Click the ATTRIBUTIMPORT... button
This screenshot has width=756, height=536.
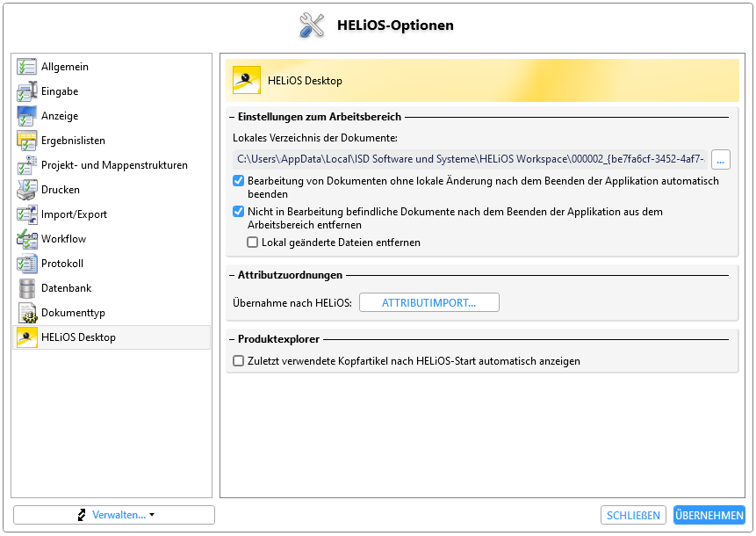(x=428, y=302)
